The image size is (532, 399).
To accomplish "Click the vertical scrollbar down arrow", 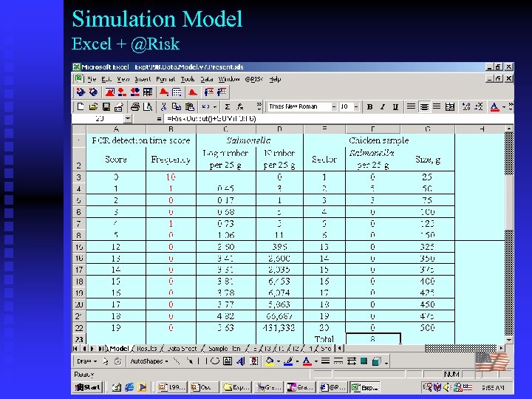I will click(x=508, y=339).
